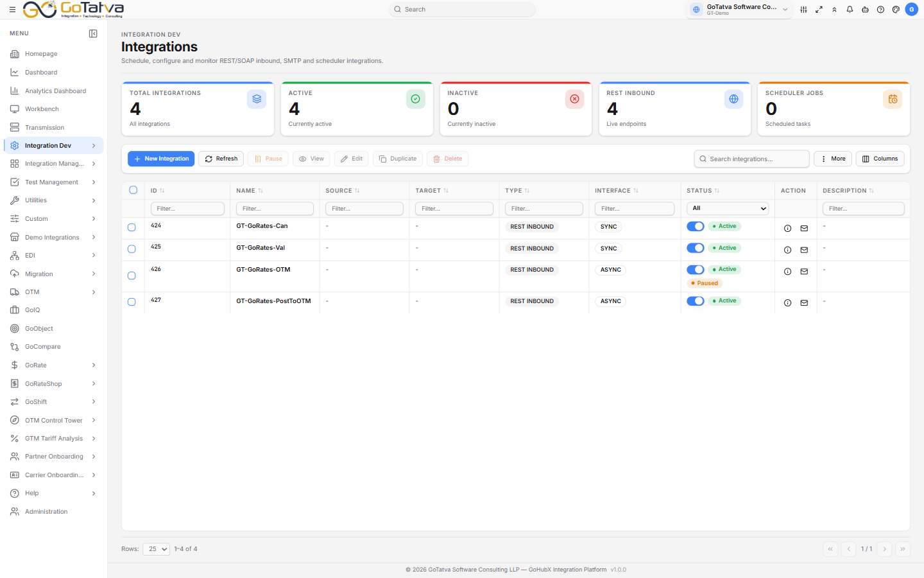Click the check icon in the Active card
Image resolution: width=924 pixels, height=578 pixels.
click(416, 99)
